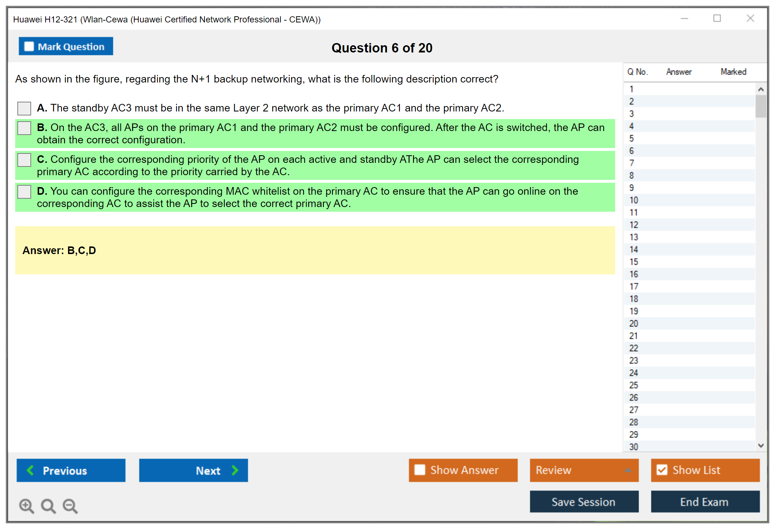Check answer option A checkbox

click(x=24, y=108)
